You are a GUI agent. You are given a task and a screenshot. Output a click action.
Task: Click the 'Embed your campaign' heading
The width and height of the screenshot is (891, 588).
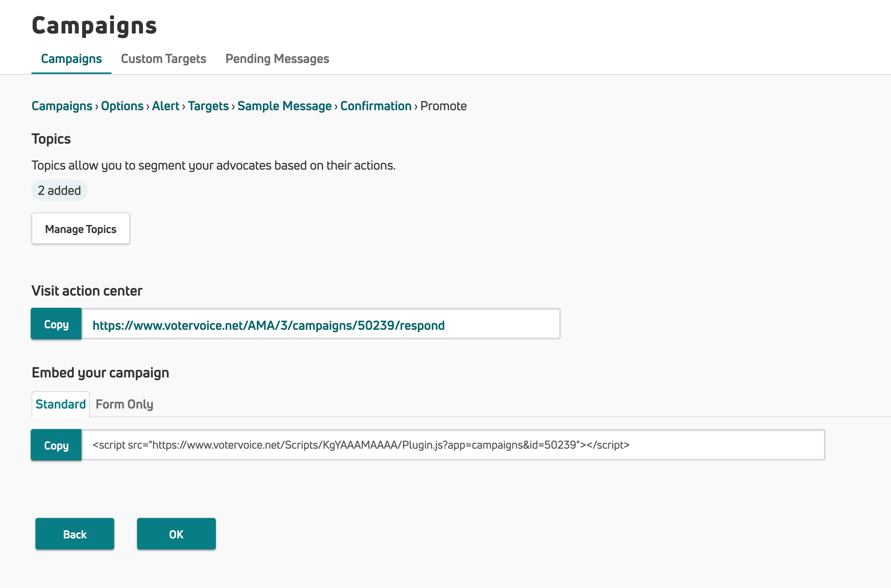pos(100,373)
